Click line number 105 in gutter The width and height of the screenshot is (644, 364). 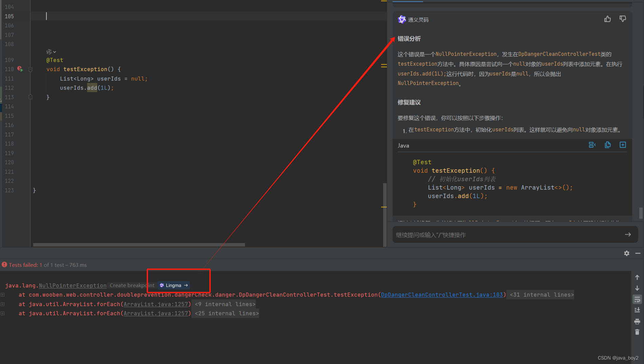click(x=9, y=16)
